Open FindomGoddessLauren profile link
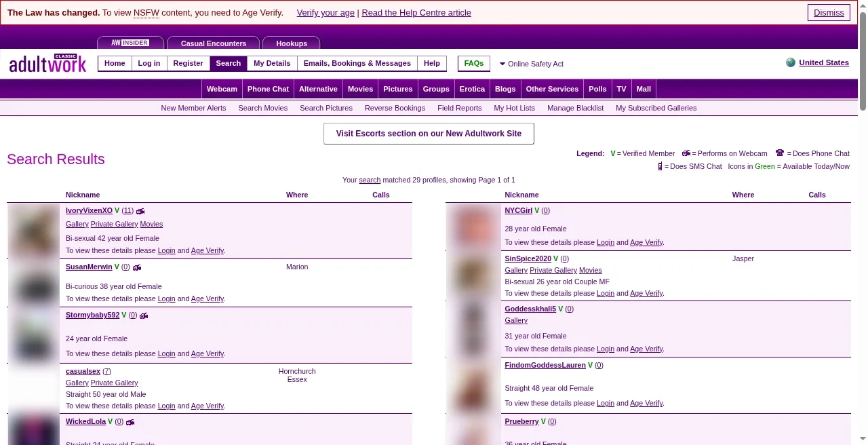Viewport: 868px width, 445px height. click(x=545, y=366)
